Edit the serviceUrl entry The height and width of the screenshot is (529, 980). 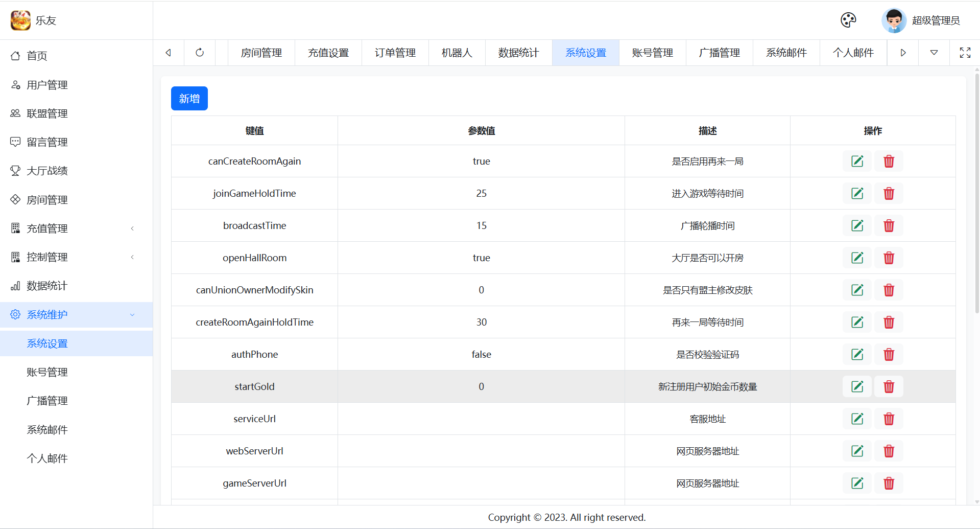tap(857, 419)
